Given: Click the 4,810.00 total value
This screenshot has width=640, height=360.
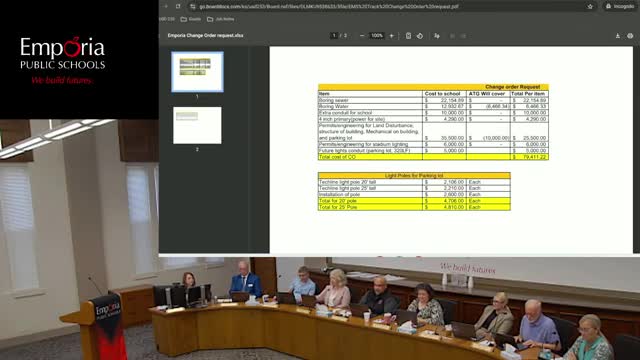Looking at the screenshot, I should (453, 207).
